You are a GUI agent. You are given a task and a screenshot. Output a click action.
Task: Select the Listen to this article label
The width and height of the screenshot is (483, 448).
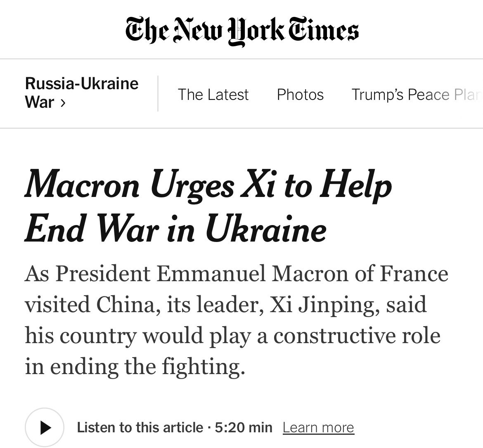tap(140, 428)
